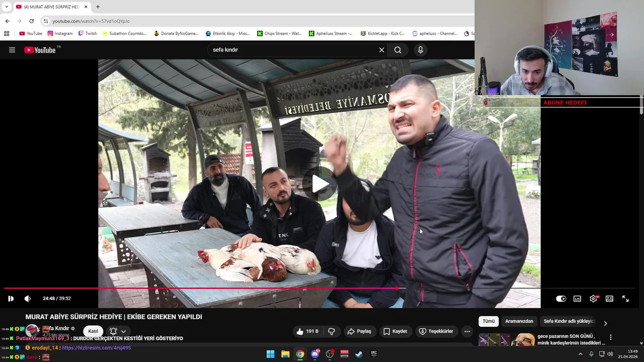Save the video with Kaydet button
Viewport: 644px width, 362px height.
pyautogui.click(x=395, y=331)
